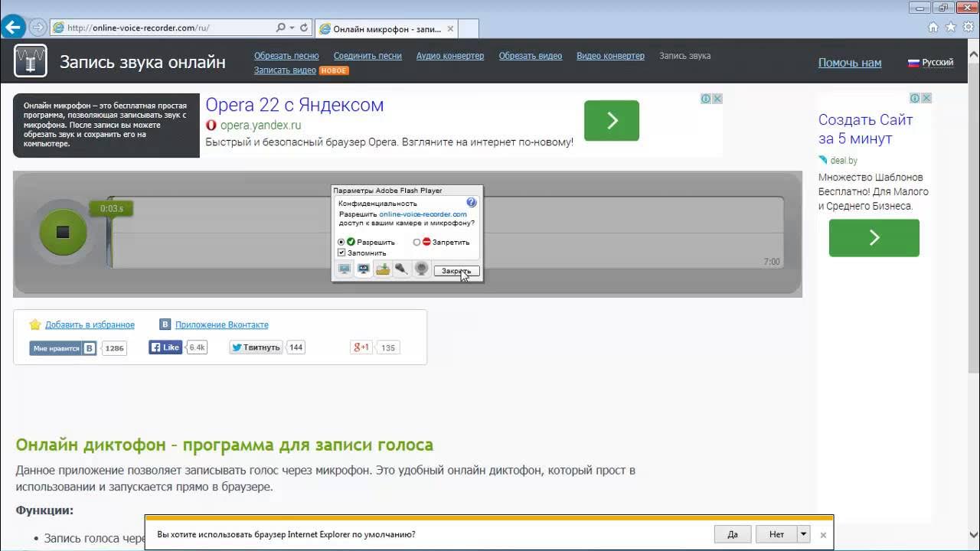The height and width of the screenshot is (551, 980).
Task: Click the Нет button in default browser prompt
Action: 776,534
